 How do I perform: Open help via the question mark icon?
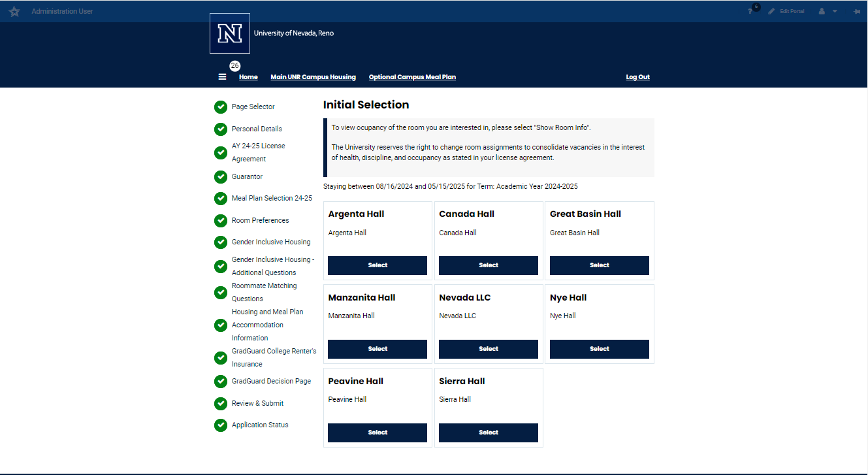coord(750,11)
